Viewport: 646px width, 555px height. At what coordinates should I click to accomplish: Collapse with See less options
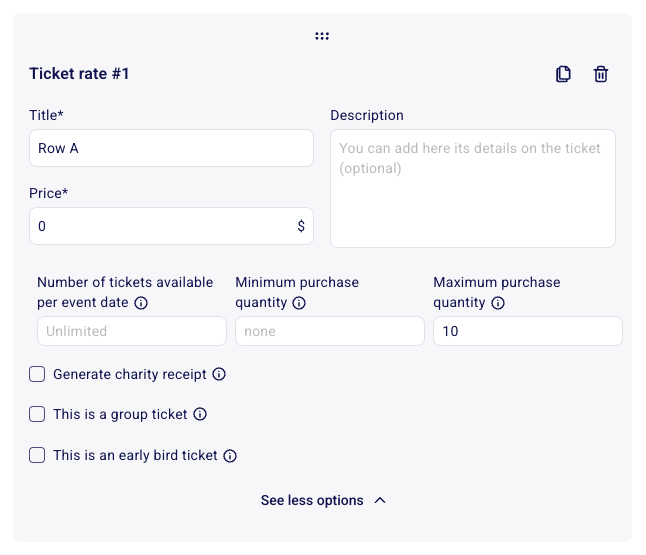pyautogui.click(x=312, y=500)
